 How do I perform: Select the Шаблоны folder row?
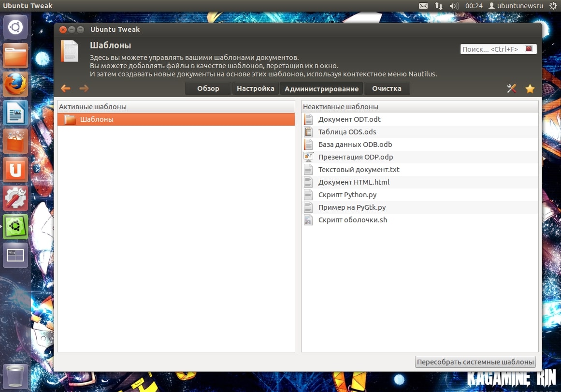tap(176, 119)
